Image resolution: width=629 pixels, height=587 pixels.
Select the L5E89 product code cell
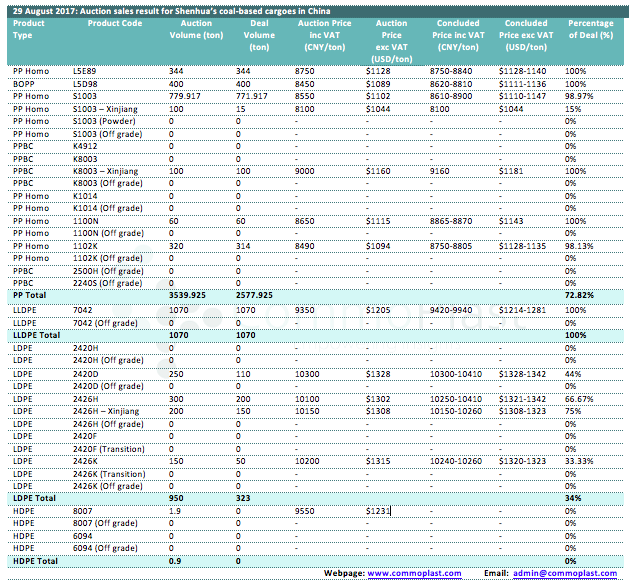[86, 71]
